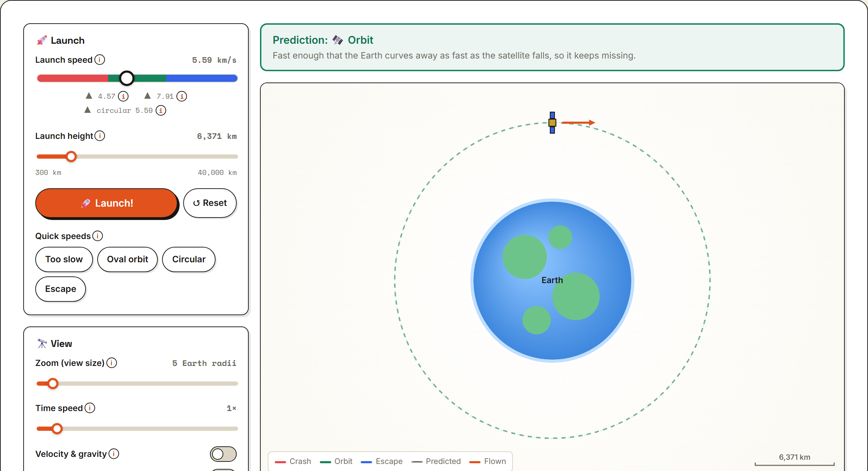The width and height of the screenshot is (868, 471).
Task: Click the 5.59 km/s speed value
Action: coord(214,60)
